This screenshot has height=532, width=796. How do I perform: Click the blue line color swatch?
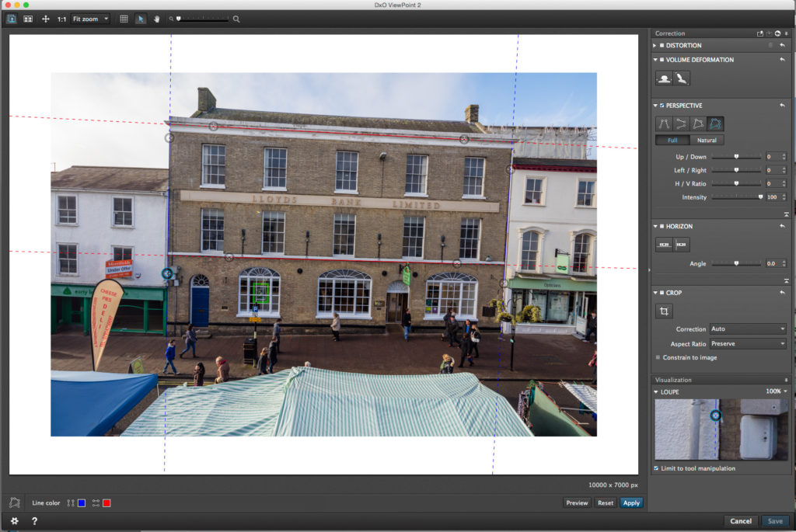81,502
